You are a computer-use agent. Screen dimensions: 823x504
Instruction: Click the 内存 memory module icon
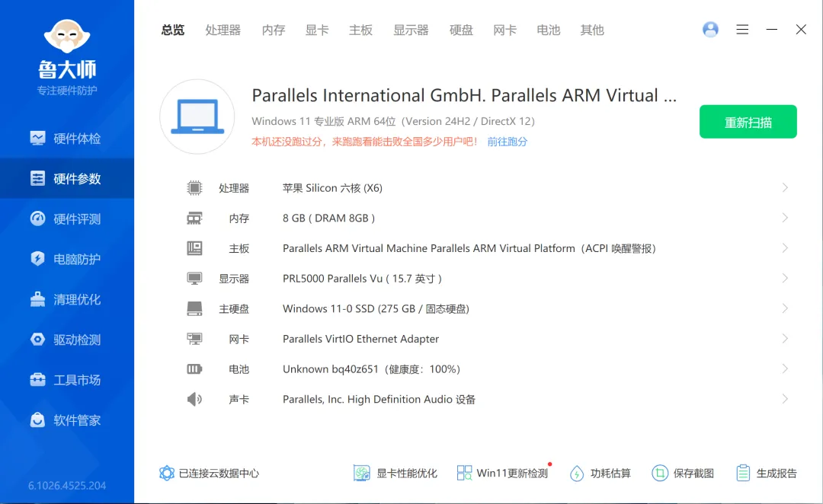194,219
